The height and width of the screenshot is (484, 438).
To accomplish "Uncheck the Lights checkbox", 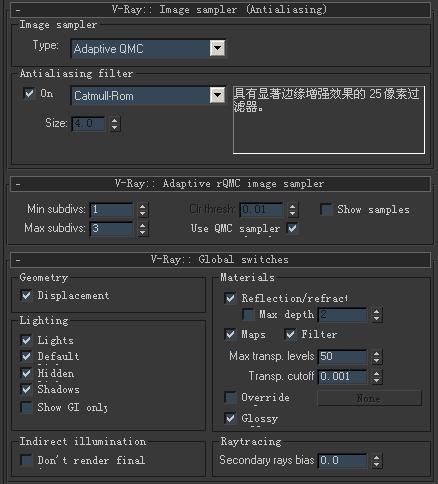I will [x=26, y=340].
